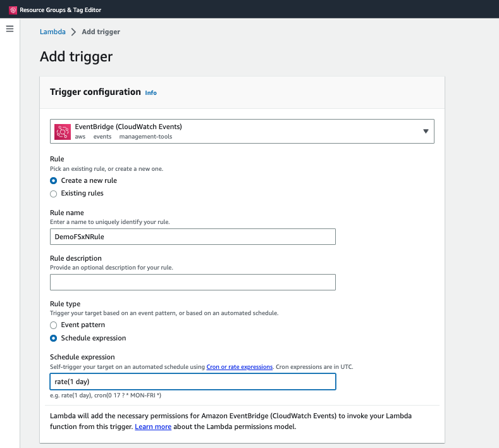Open the Cron or rate expressions link

pos(240,367)
